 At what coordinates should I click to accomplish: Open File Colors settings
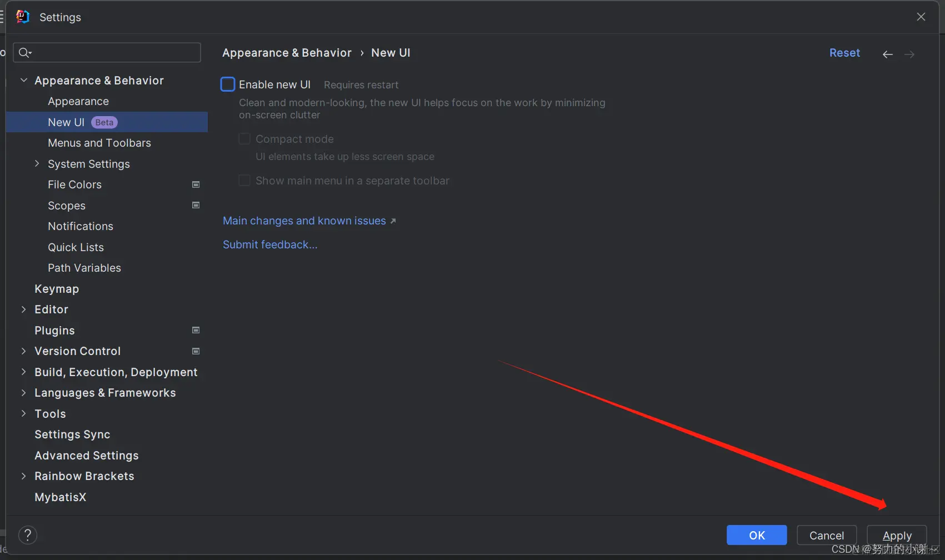click(74, 184)
